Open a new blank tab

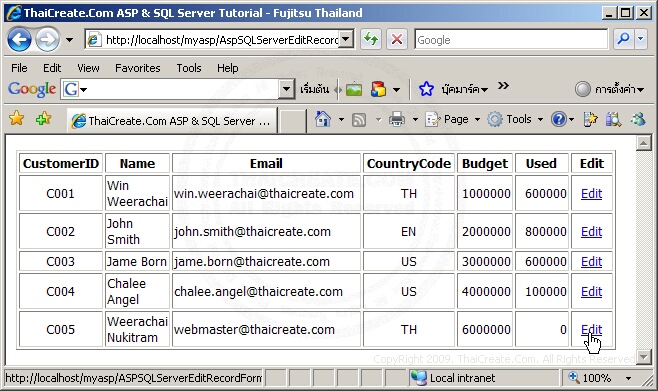click(292, 121)
